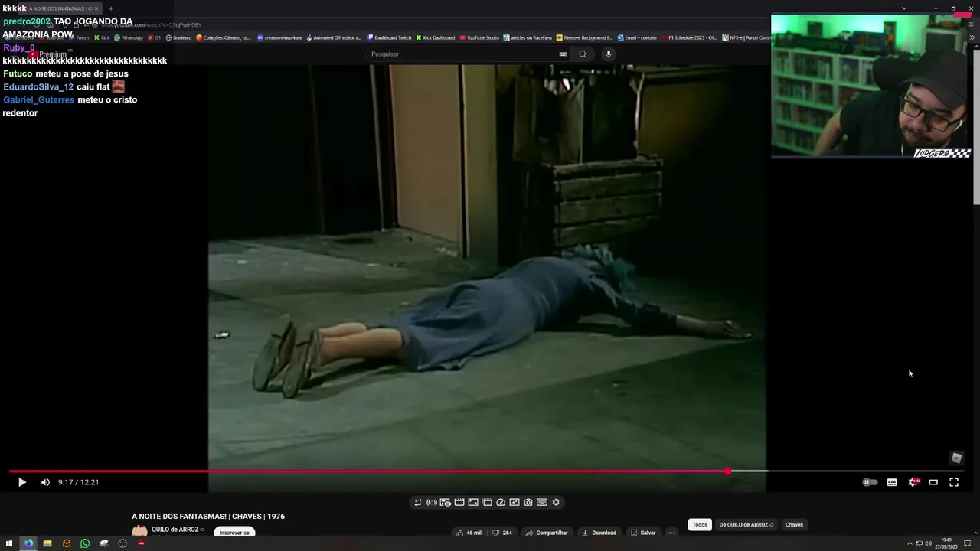Image resolution: width=980 pixels, height=551 pixels.
Task: Click the taskbar clock showing 19:49
Action: coord(946,543)
